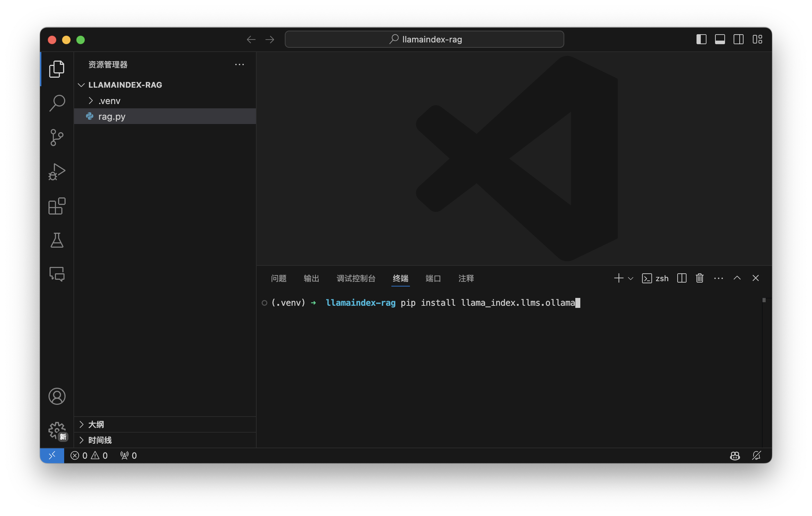Screen dimensions: 812x516
Task: Open the Source Control view
Action: click(x=57, y=137)
